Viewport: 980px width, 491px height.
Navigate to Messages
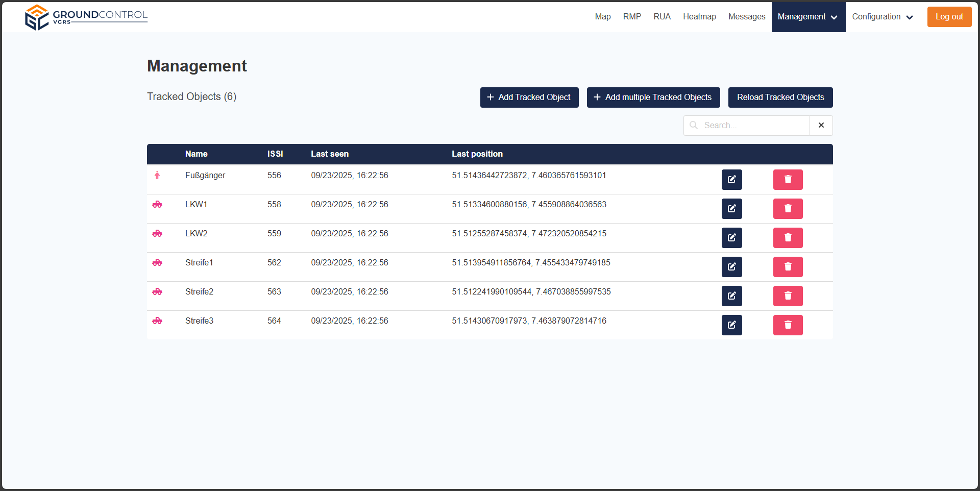(746, 17)
